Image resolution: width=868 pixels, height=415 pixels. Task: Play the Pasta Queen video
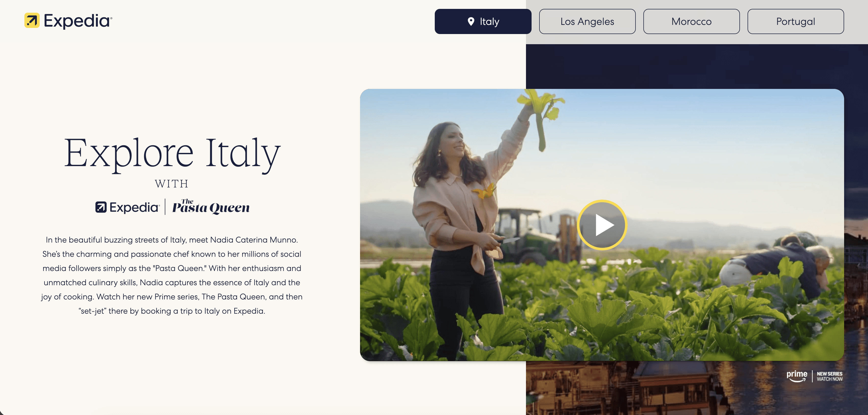click(602, 225)
